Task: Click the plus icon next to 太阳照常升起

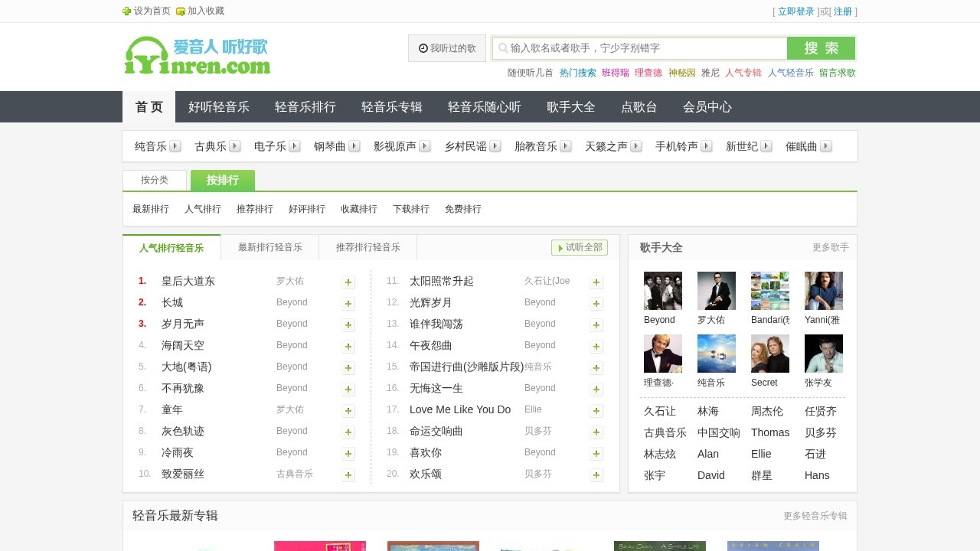Action: [x=596, y=282]
